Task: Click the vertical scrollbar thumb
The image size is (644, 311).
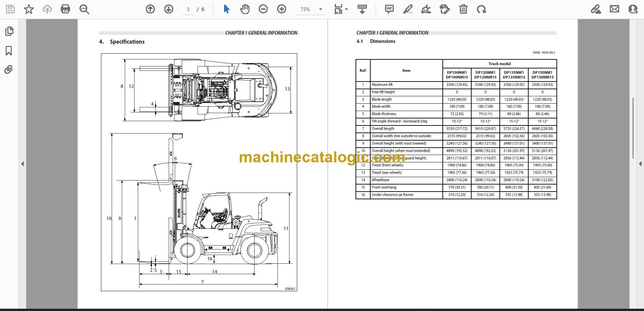Action: pos(633,128)
